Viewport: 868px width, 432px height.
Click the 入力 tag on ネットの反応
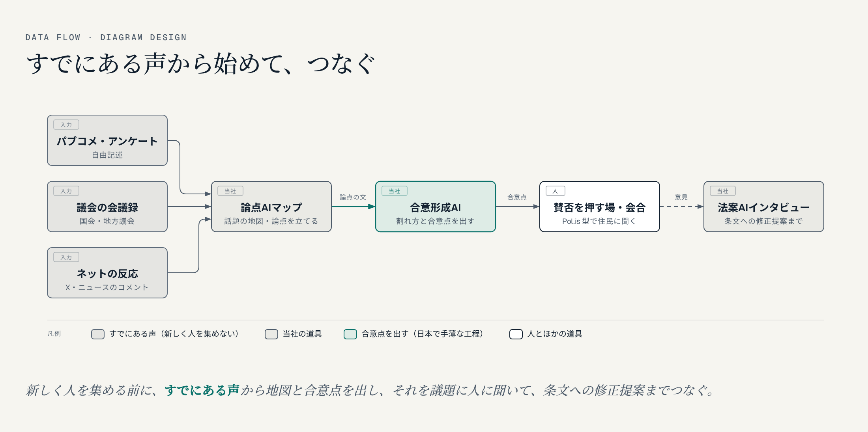tap(66, 257)
